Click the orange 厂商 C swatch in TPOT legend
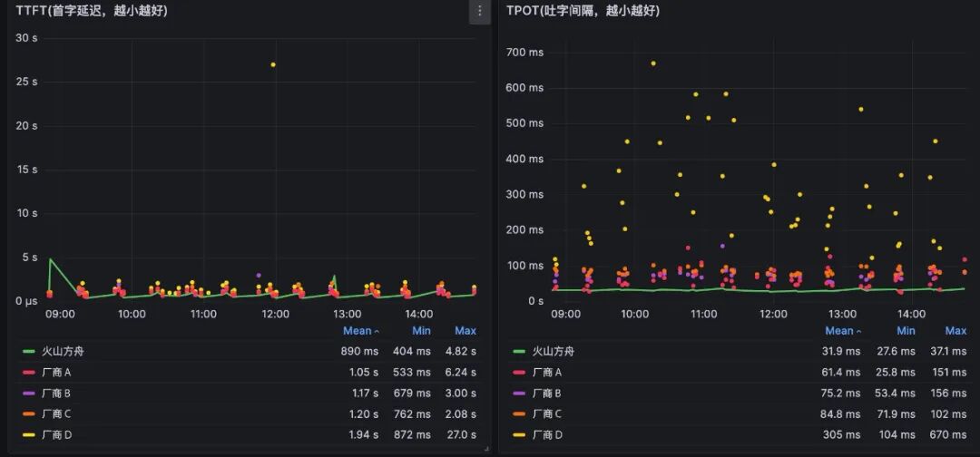Image resolution: width=980 pixels, height=457 pixels. (519, 413)
